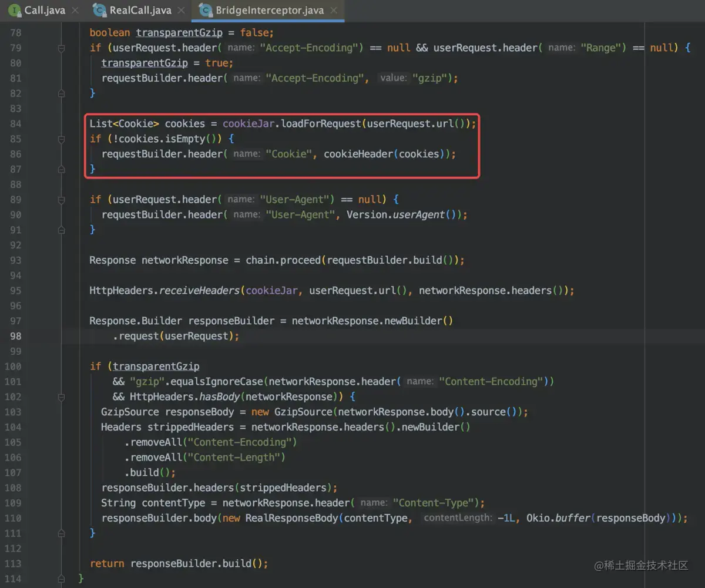Viewport: 705px width, 588px height.
Task: Click the 'name:' hint on line 89
Action: (x=241, y=200)
